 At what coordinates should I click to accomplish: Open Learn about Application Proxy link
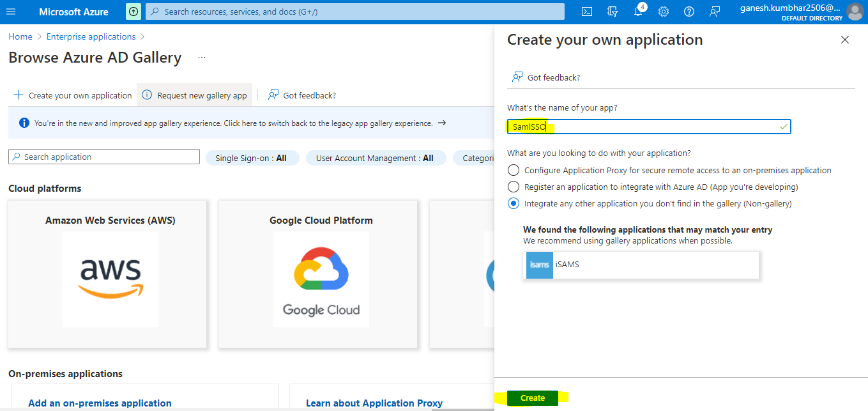pyautogui.click(x=374, y=403)
